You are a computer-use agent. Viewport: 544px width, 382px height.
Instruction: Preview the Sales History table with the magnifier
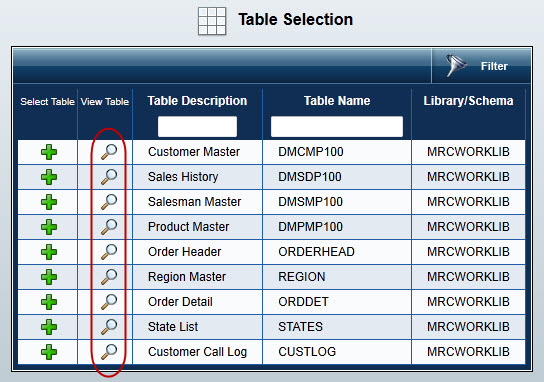[x=109, y=177]
